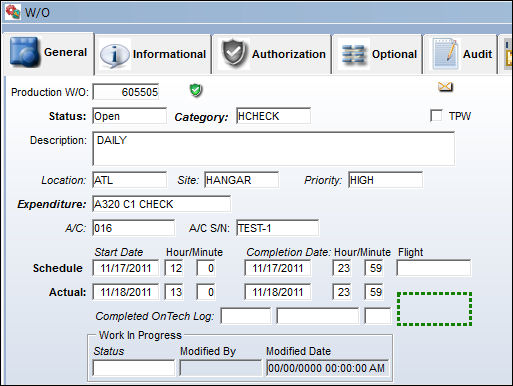Click the green shield authorization icon

coord(196,90)
